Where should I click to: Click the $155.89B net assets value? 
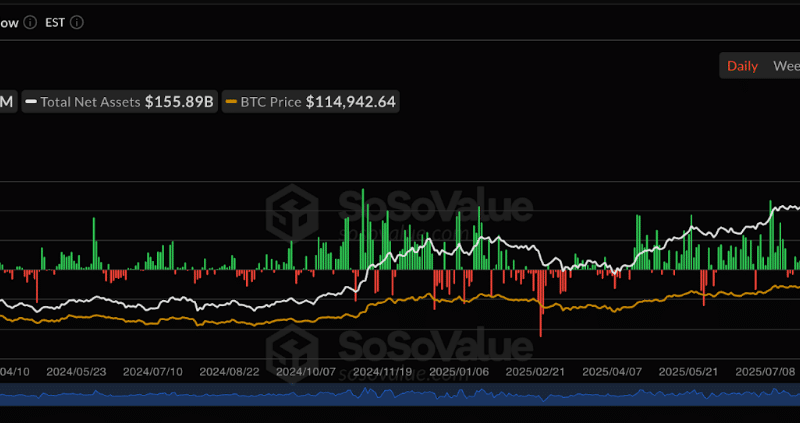[x=179, y=102]
